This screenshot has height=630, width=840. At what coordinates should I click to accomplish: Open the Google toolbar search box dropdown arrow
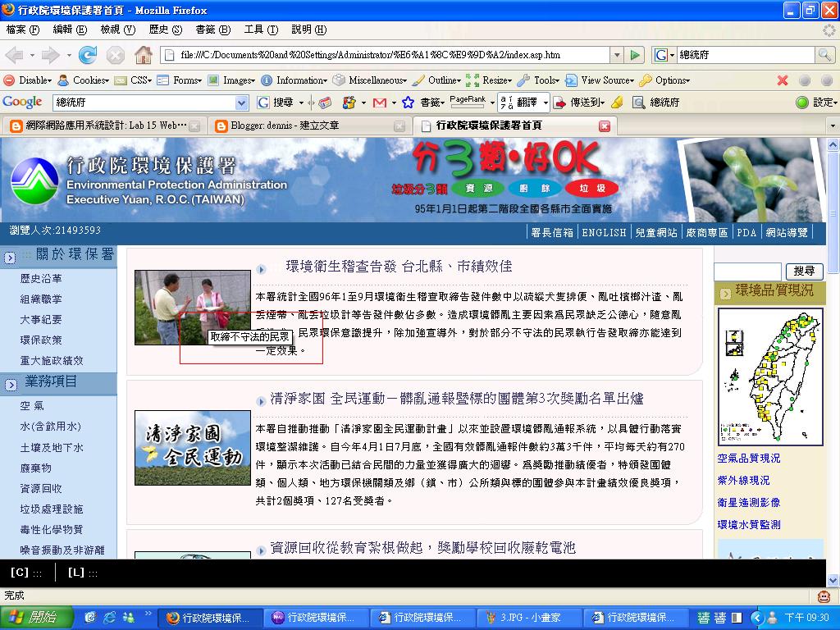pyautogui.click(x=241, y=103)
